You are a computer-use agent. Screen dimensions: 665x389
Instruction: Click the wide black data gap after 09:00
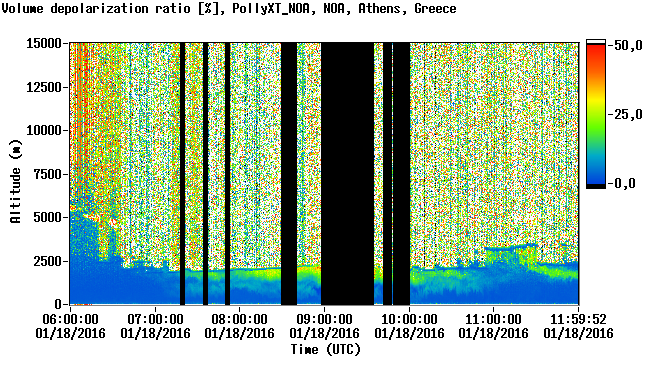(347, 174)
